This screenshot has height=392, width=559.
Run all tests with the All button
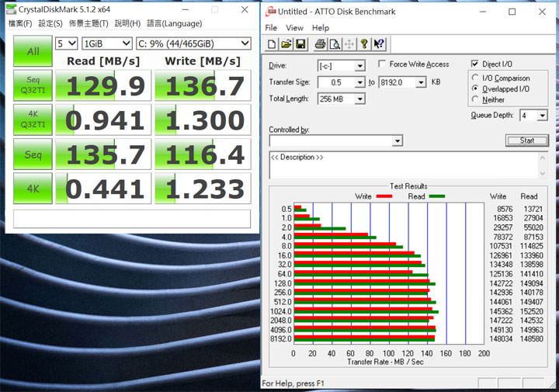pos(33,51)
